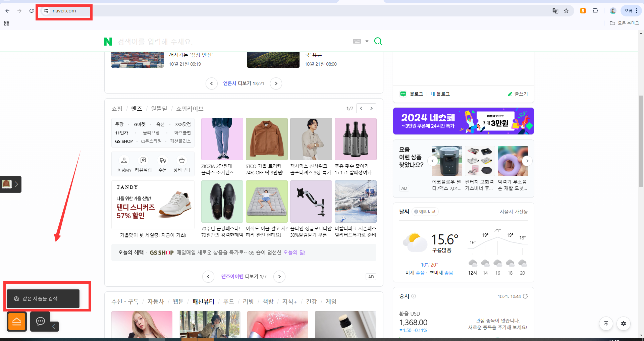The height and width of the screenshot is (341, 644).
Task: Go to next 맨즈아이템 page
Action: (x=279, y=277)
